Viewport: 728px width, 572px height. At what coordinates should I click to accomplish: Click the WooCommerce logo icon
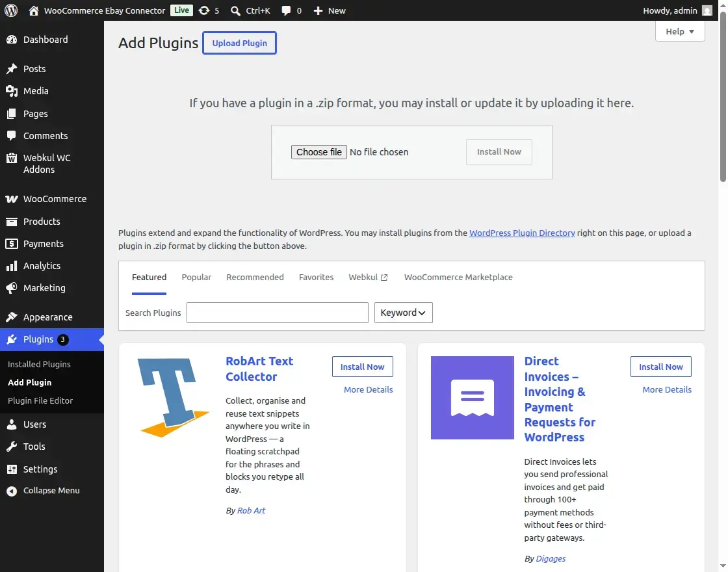pos(12,199)
